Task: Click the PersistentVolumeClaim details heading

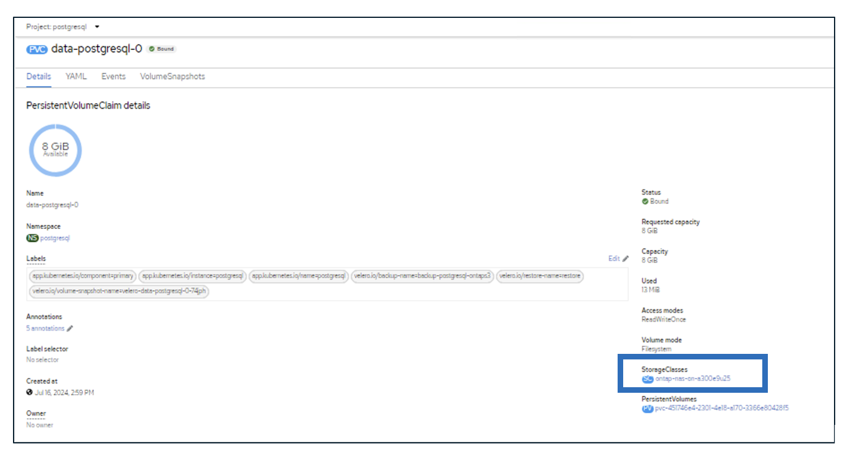Action: tap(88, 106)
